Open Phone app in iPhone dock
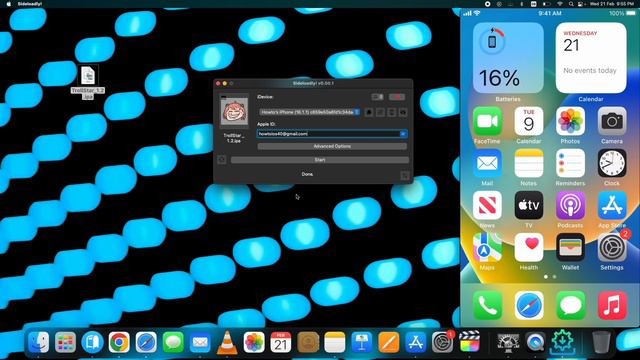 [x=487, y=305]
